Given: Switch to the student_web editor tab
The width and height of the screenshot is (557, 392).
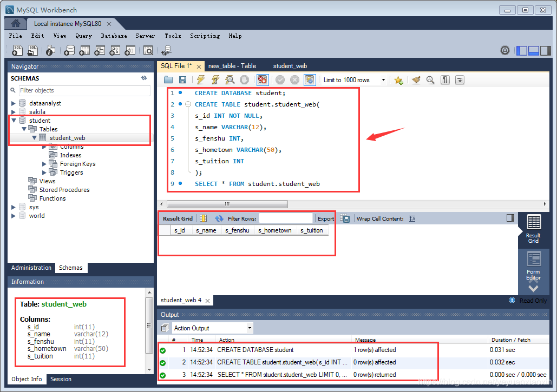Looking at the screenshot, I should [x=290, y=66].
